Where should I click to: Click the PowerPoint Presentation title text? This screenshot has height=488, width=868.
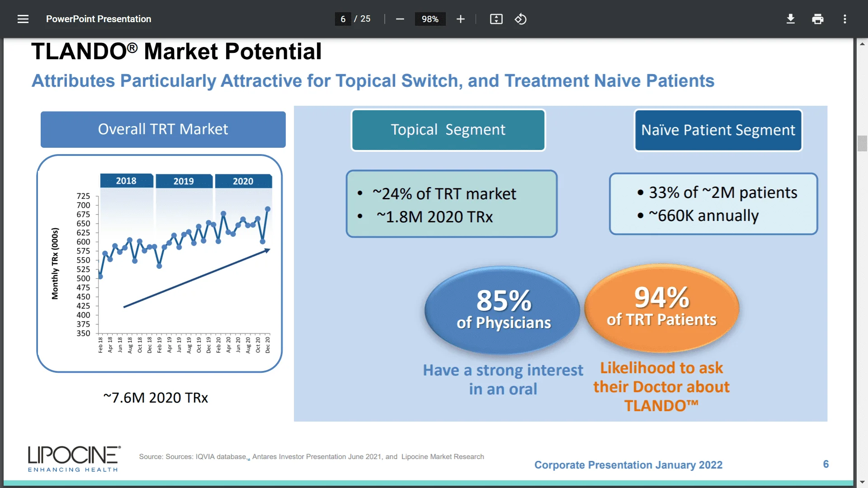[x=99, y=19]
